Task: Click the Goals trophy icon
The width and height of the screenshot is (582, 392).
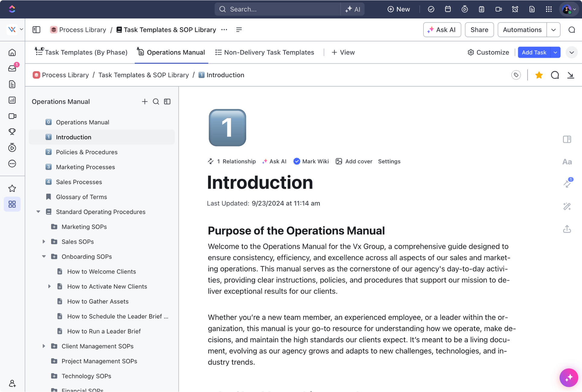Action: 12,132
